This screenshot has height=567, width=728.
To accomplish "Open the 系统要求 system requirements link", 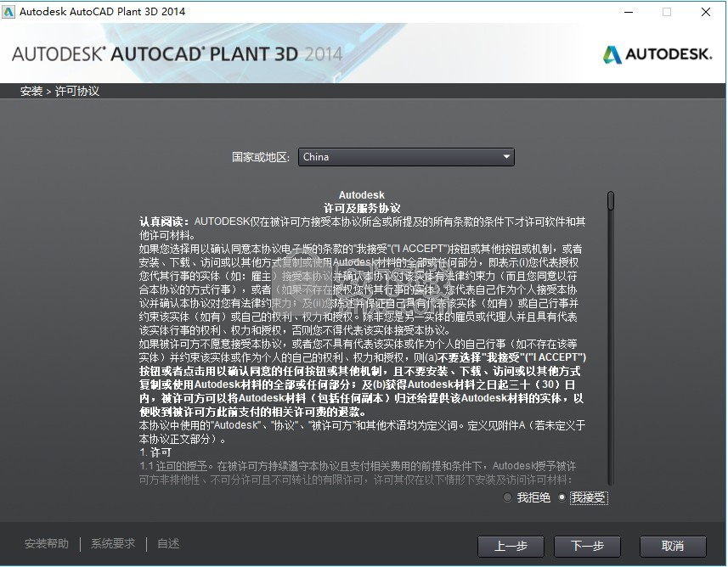I will point(113,543).
